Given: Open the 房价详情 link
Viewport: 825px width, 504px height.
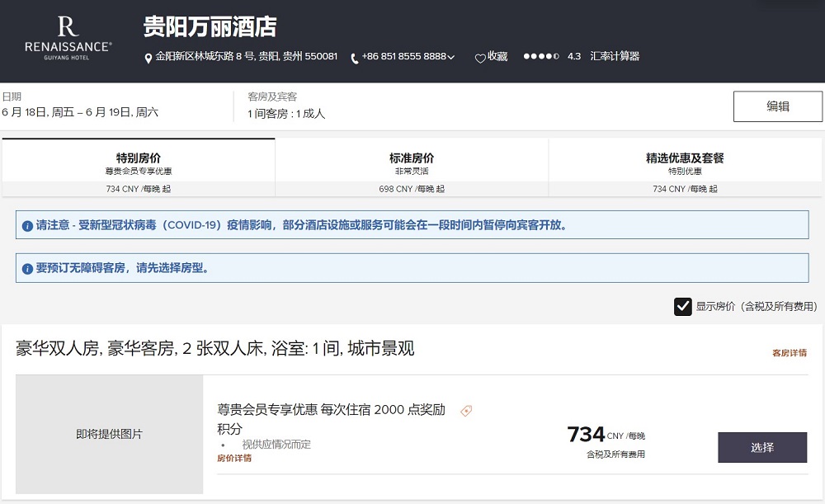Looking at the screenshot, I should point(234,458).
